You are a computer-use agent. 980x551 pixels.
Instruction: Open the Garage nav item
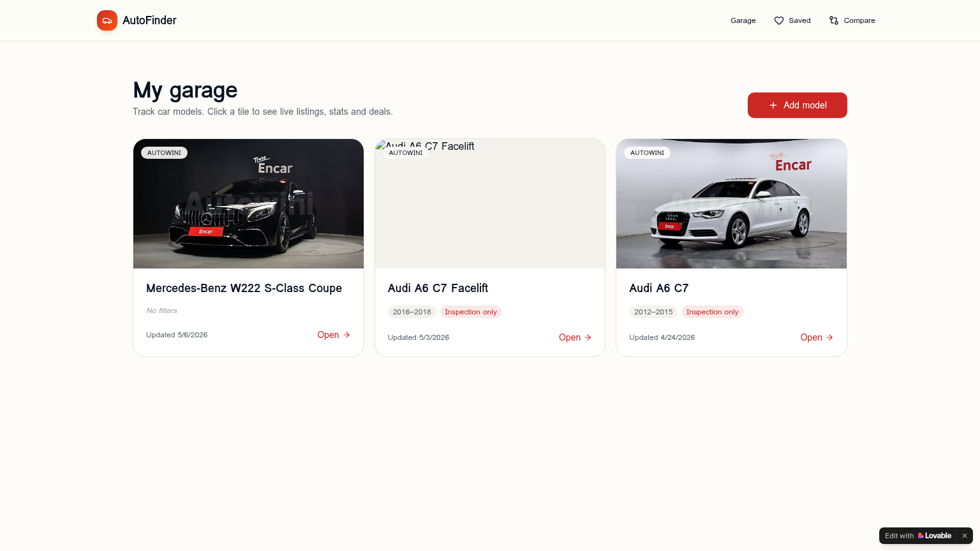(x=743, y=20)
